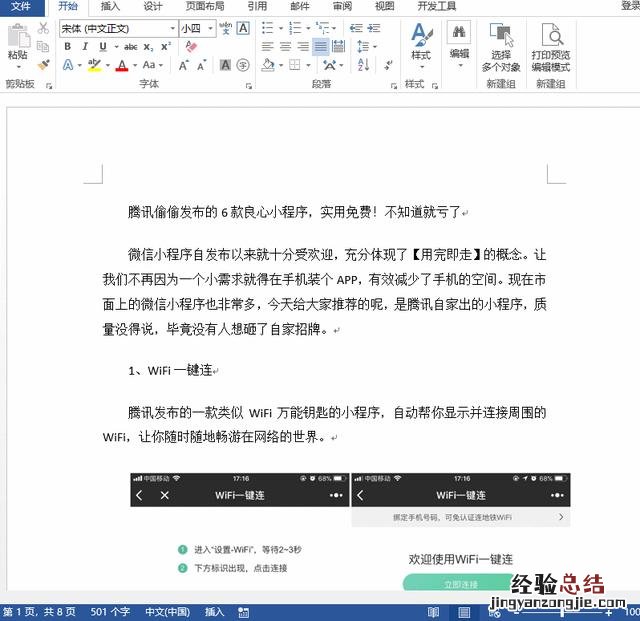Click the macro recording icon in status bar

pos(244,612)
